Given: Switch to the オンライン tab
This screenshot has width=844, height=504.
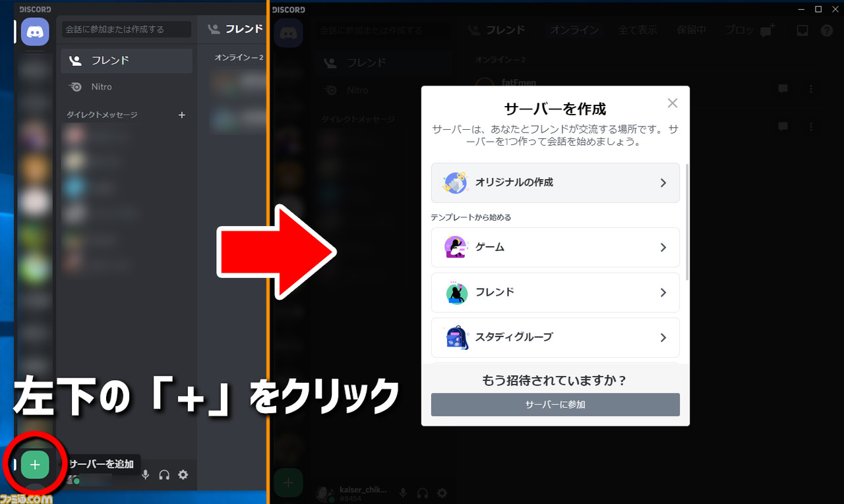Looking at the screenshot, I should click(x=574, y=29).
